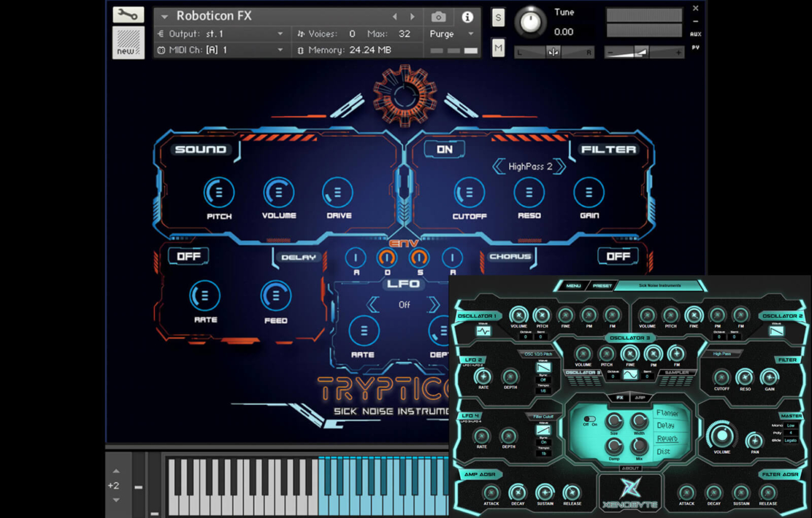Select Xenobyte Oscillator 1 wave icon
The image size is (812, 518).
pos(483,332)
